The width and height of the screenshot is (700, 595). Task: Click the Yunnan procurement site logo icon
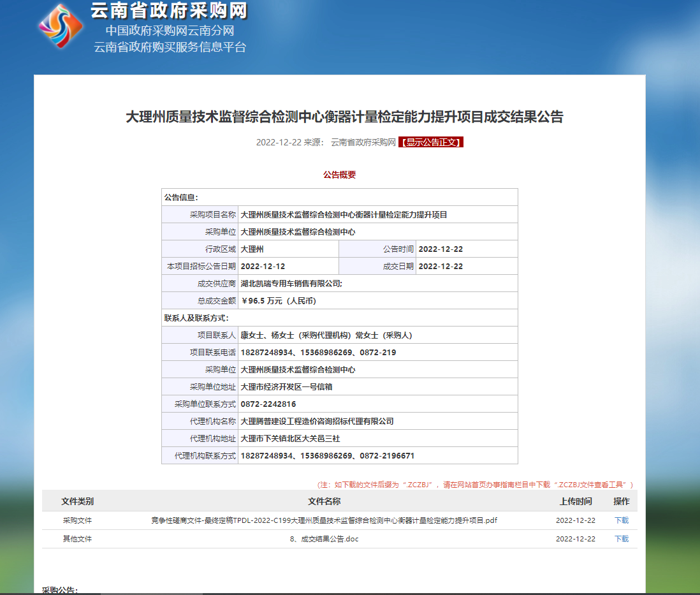coord(61,27)
